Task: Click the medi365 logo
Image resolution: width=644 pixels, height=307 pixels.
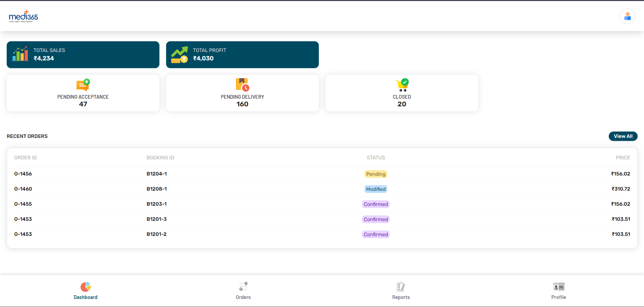Action: click(x=23, y=16)
